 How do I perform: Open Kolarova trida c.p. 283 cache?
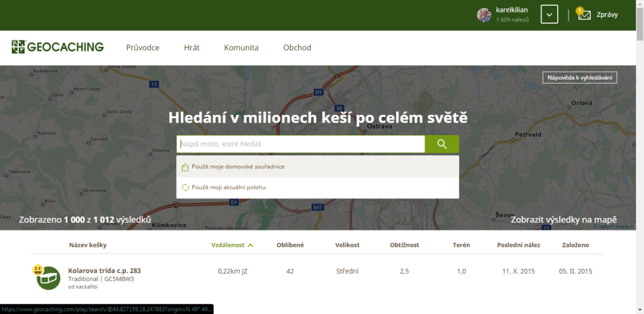pyautogui.click(x=104, y=271)
